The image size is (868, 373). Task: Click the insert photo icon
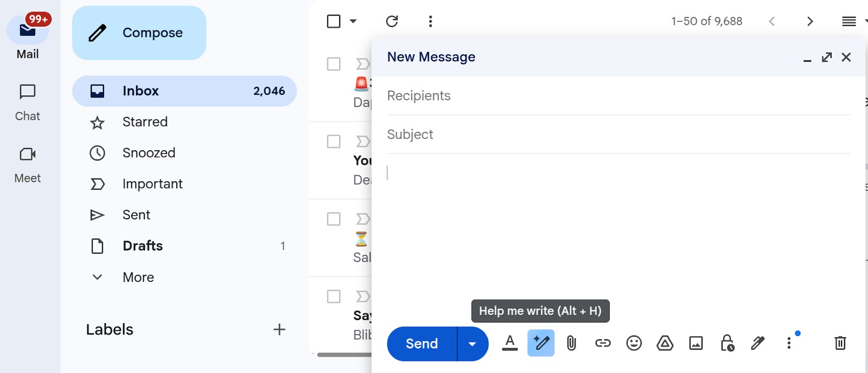tap(696, 343)
